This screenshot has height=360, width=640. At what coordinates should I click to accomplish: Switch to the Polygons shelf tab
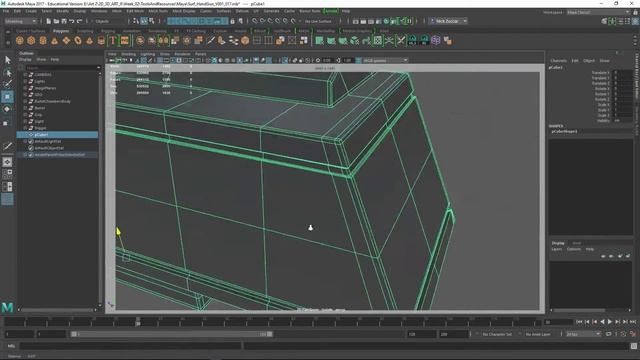(x=61, y=31)
